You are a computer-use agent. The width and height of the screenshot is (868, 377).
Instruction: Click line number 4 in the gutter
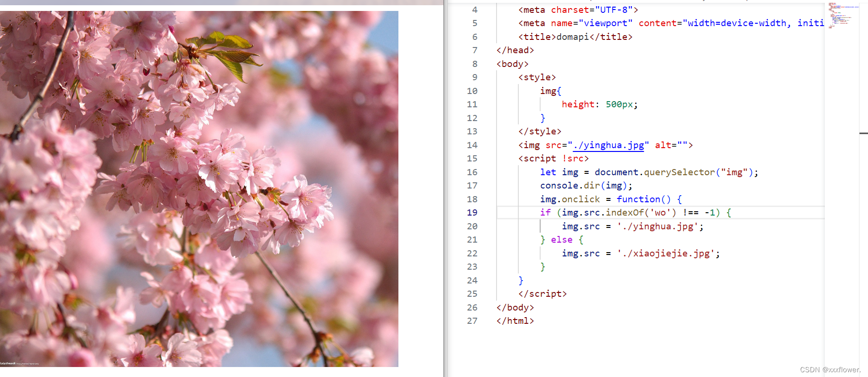click(475, 10)
